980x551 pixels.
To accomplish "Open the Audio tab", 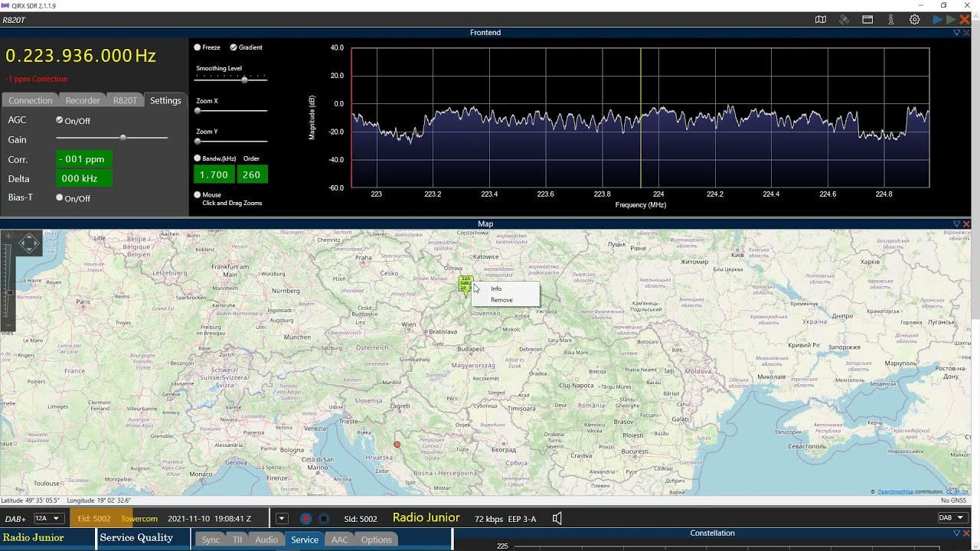I will [x=266, y=540].
